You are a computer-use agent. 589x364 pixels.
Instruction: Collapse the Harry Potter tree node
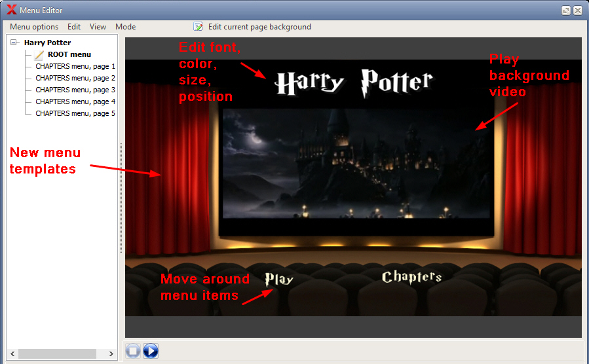[x=14, y=43]
